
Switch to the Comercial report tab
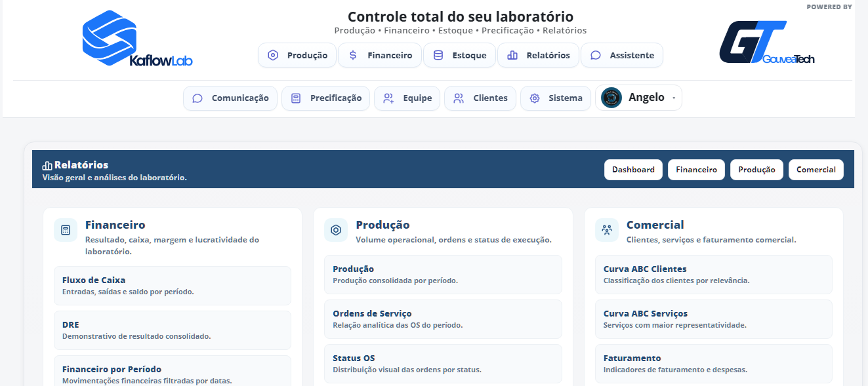coord(816,170)
